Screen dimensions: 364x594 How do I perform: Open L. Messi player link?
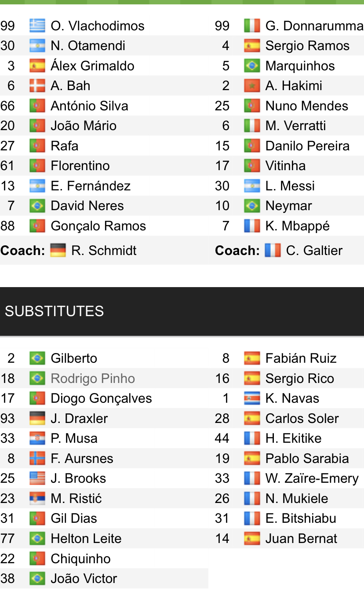point(290,186)
